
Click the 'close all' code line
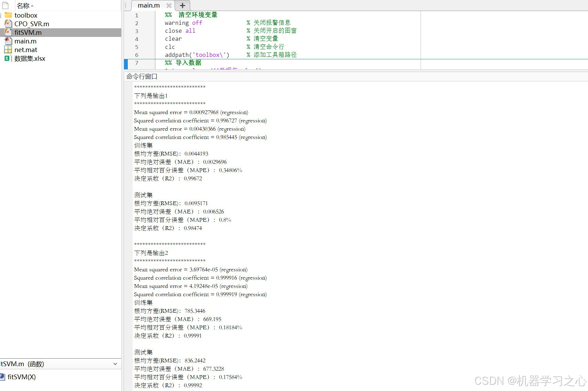tap(180, 31)
